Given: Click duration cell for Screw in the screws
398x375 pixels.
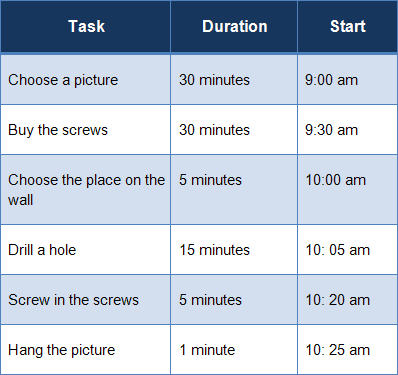Looking at the screenshot, I should click(x=234, y=300).
